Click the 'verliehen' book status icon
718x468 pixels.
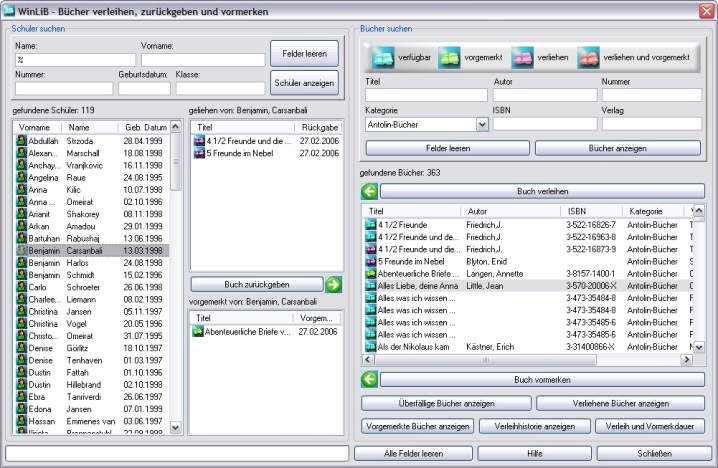coord(523,58)
